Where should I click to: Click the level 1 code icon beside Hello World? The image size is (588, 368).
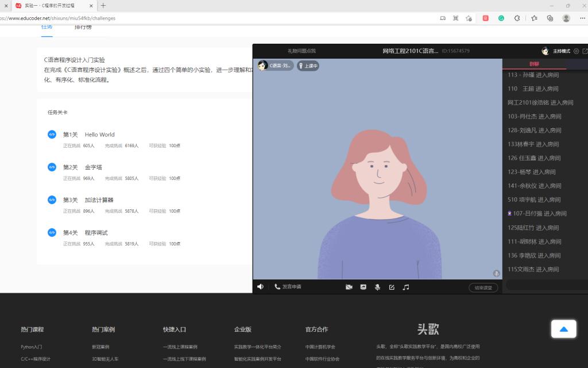[x=52, y=134]
